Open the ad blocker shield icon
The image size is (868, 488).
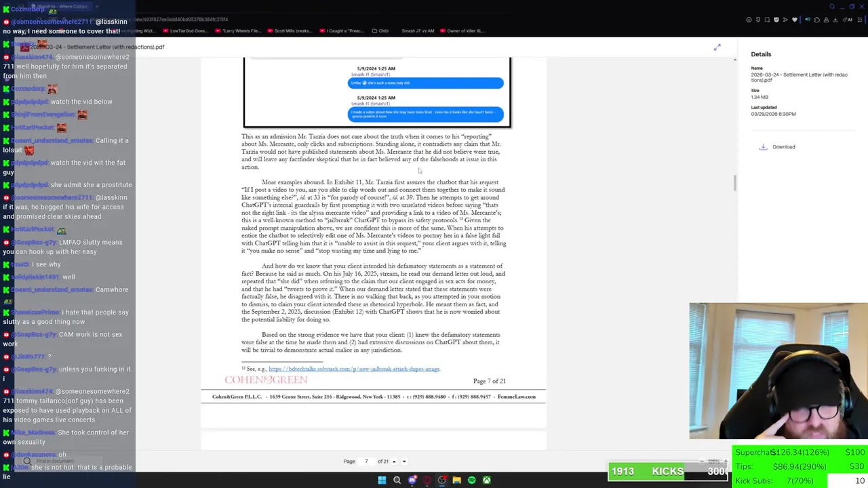[x=776, y=20]
